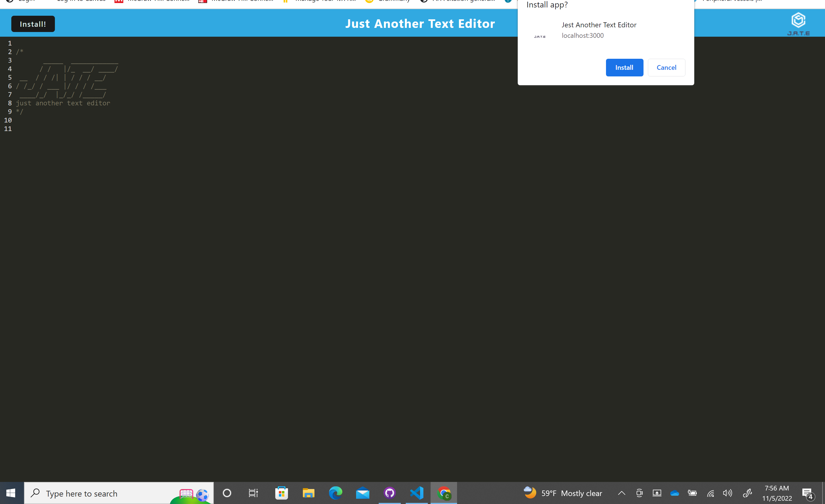Open the McGraw Hill Connect bookmark icon
Image resolution: width=825 pixels, height=504 pixels.
(x=119, y=1)
